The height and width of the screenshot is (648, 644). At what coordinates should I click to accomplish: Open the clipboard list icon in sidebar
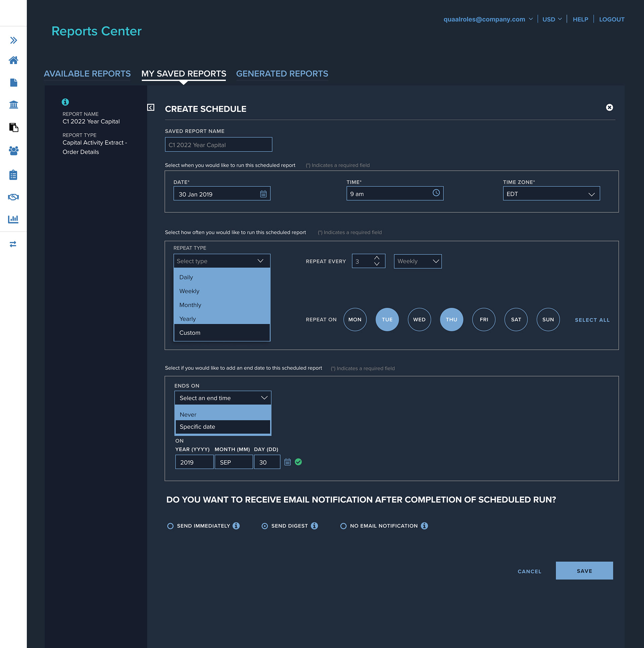coord(13,175)
